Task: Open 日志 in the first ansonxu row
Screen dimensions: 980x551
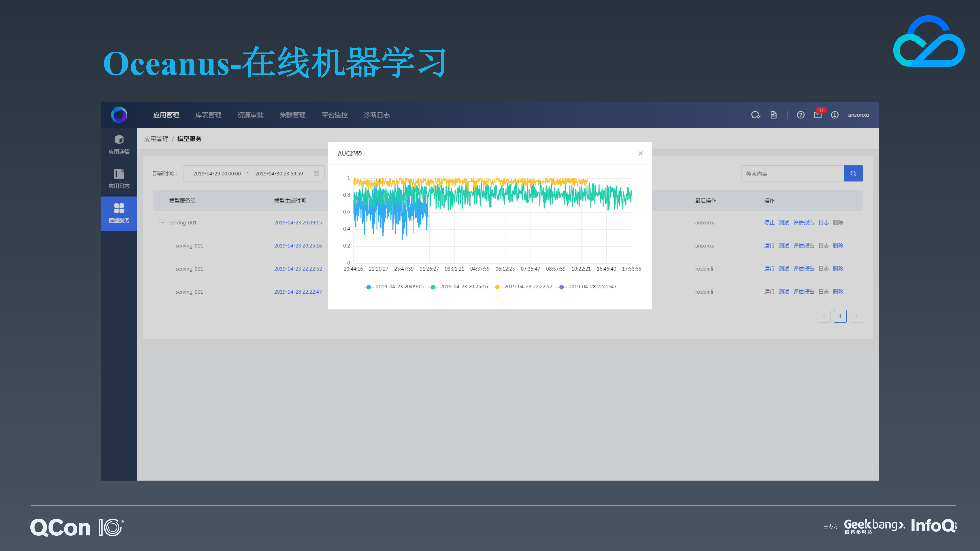Action: (x=823, y=222)
